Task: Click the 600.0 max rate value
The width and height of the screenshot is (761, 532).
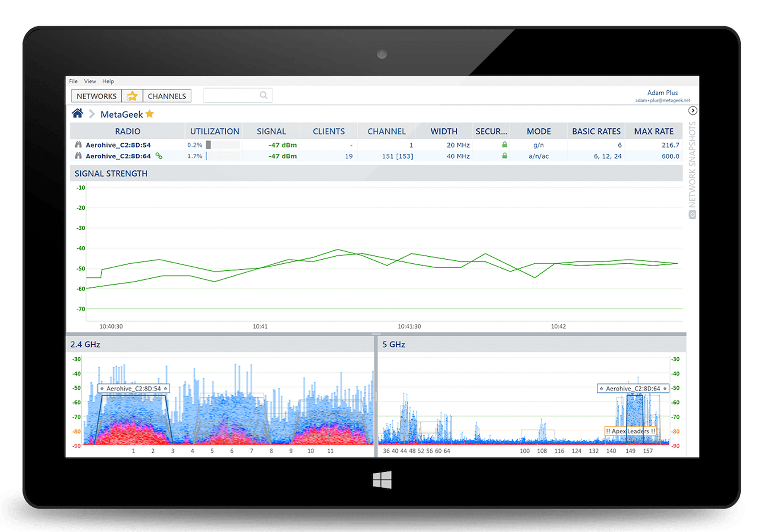Action: tap(670, 156)
